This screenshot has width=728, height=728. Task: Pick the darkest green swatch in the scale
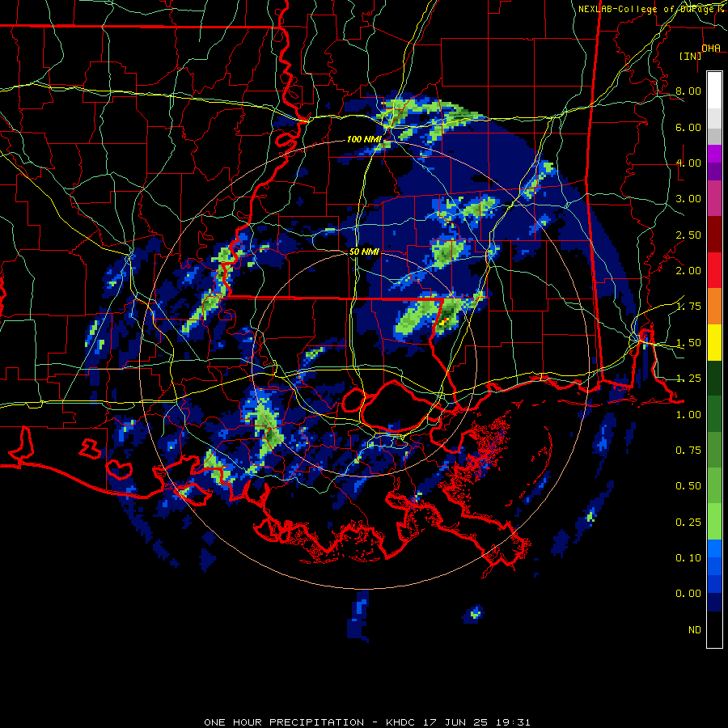pos(714,378)
